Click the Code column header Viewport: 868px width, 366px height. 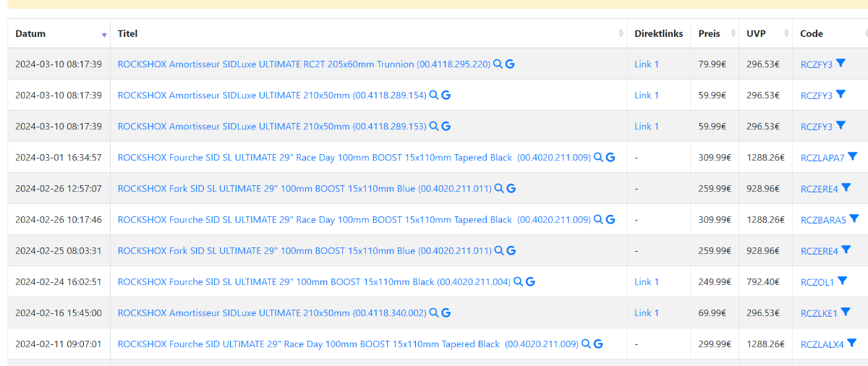(812, 34)
